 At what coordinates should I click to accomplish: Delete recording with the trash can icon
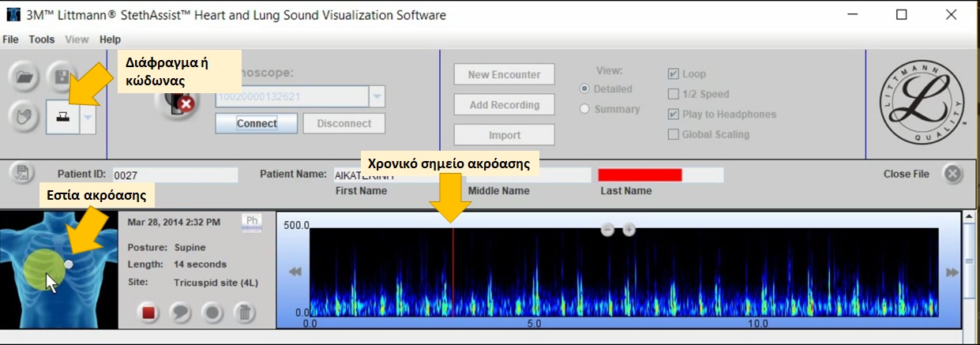click(x=246, y=313)
